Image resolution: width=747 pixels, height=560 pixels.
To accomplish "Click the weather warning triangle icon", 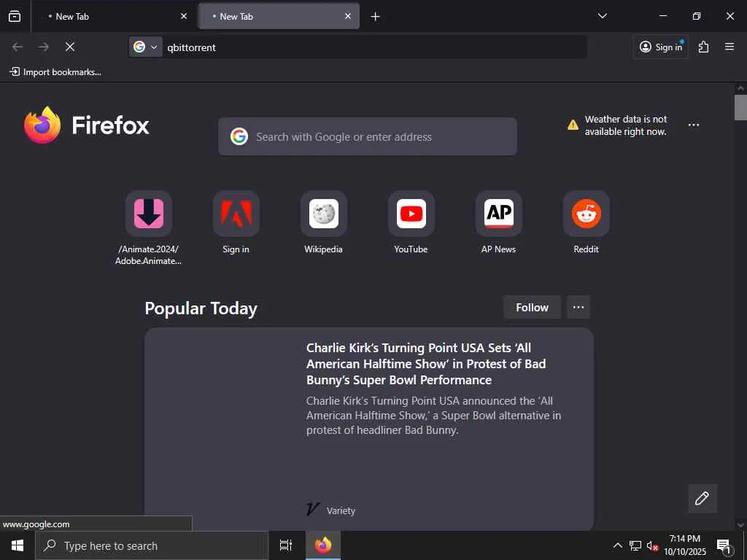I will [573, 125].
